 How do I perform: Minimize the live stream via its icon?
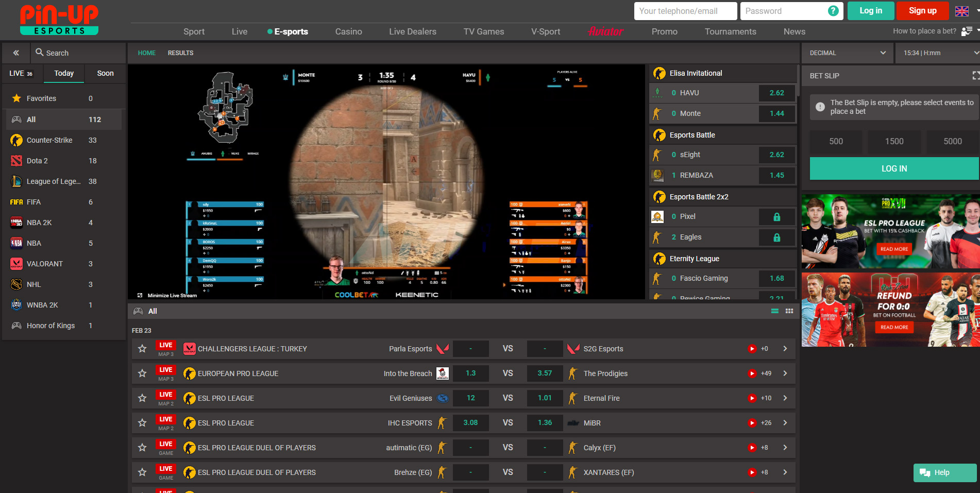click(x=140, y=296)
